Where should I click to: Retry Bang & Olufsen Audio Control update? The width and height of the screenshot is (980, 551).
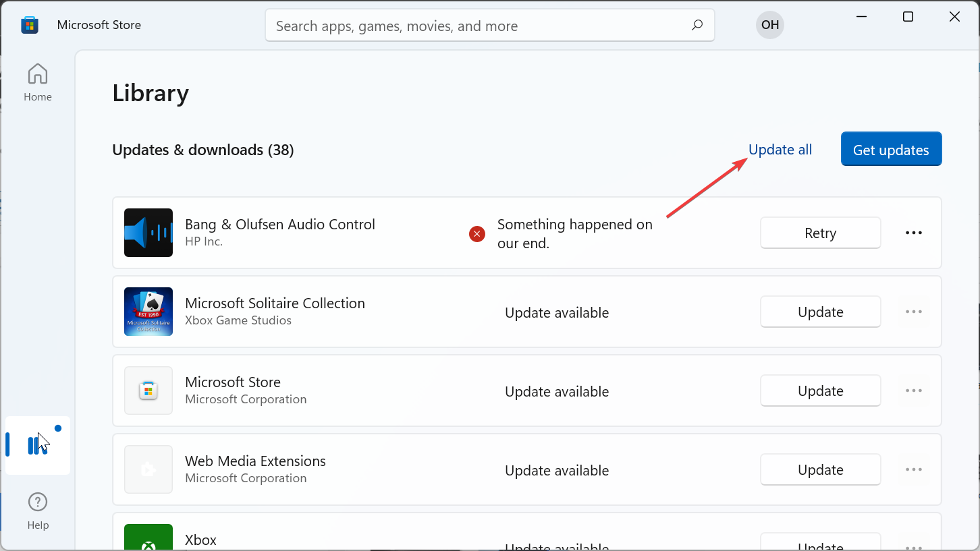point(820,233)
